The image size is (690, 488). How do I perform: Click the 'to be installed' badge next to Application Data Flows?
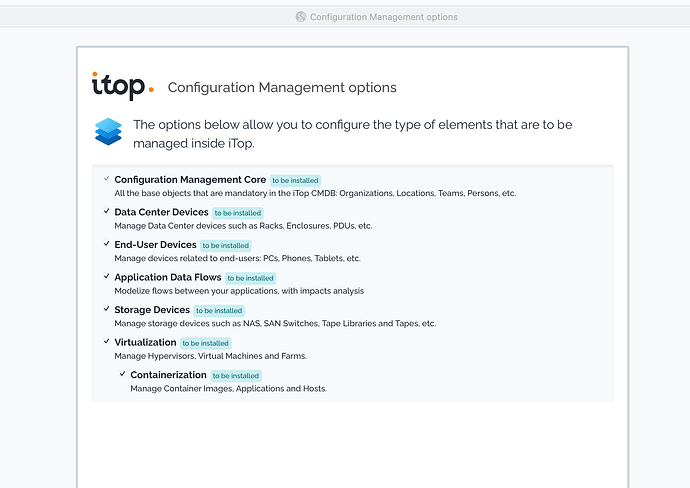pos(251,278)
